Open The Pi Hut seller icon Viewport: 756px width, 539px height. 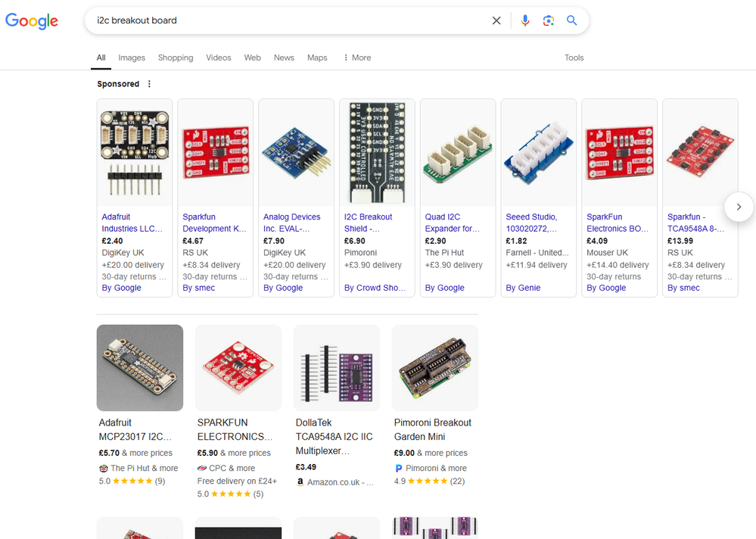pyautogui.click(x=103, y=468)
